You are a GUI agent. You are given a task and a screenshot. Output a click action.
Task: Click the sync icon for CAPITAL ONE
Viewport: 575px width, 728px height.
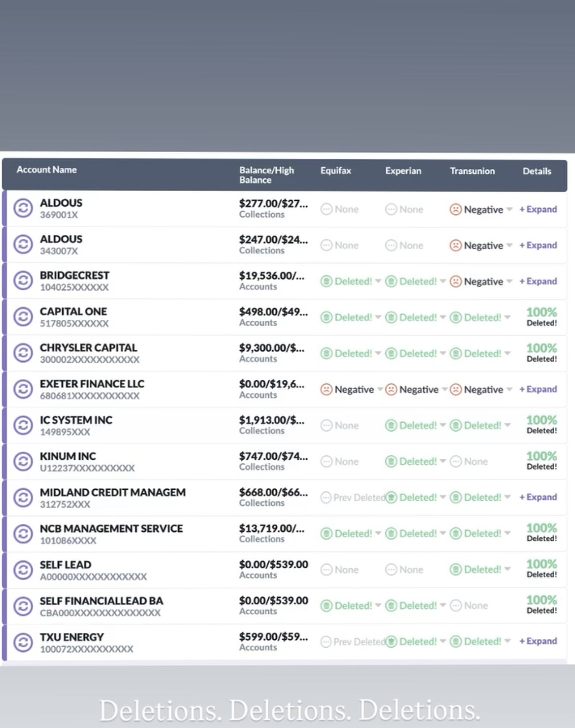tap(23, 317)
